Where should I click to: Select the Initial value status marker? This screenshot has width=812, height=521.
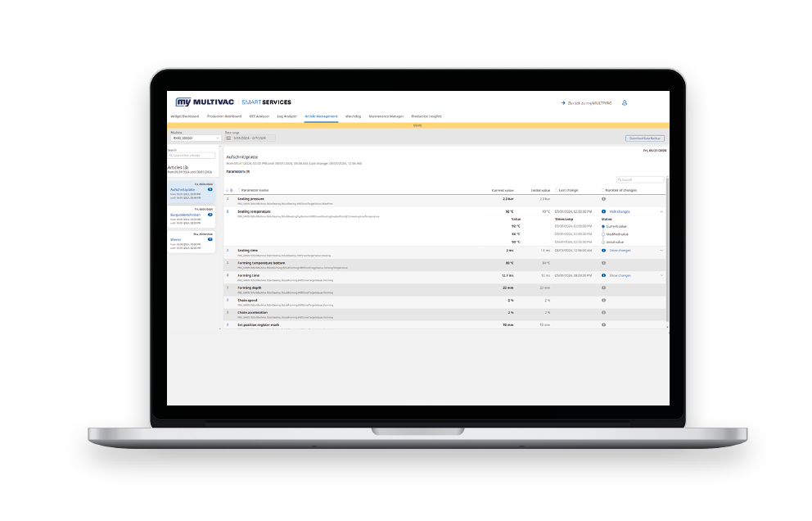(x=603, y=242)
